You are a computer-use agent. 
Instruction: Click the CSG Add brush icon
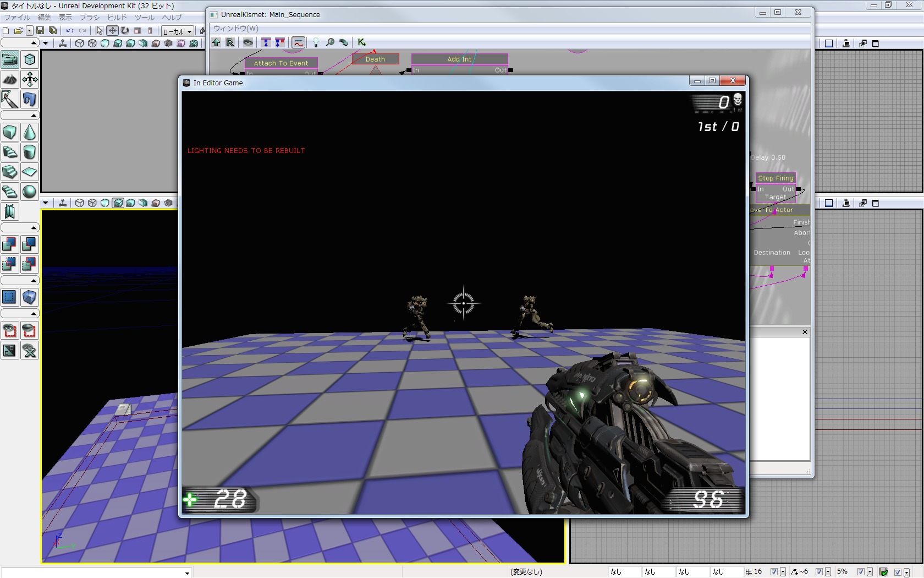tap(9, 244)
